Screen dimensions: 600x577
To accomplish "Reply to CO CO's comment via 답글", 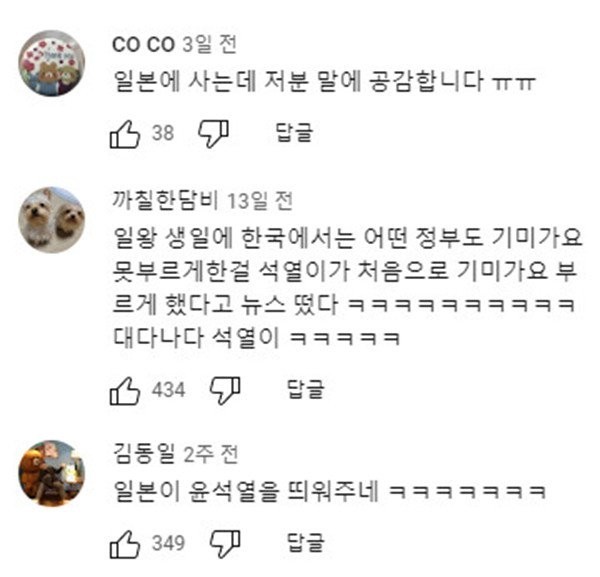I will (295, 133).
